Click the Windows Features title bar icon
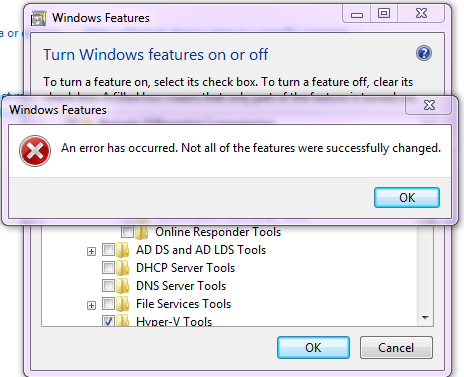Image resolution: width=464 pixels, height=377 pixels. [x=38, y=18]
